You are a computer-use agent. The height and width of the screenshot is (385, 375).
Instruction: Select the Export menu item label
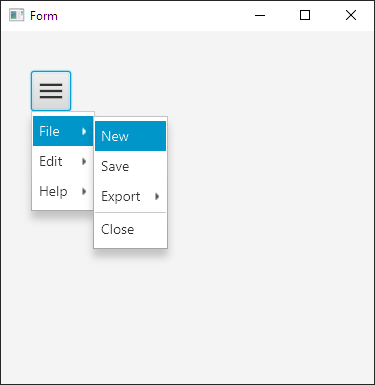[x=121, y=197]
